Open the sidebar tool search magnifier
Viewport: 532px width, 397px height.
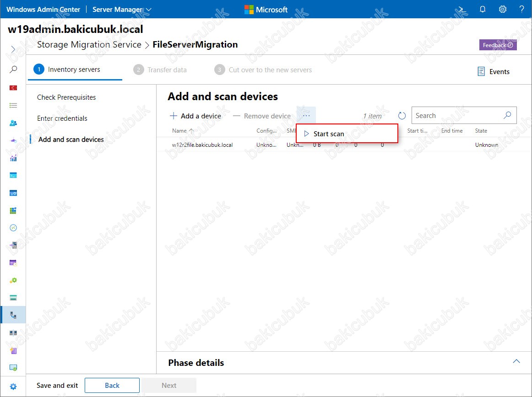(13, 70)
